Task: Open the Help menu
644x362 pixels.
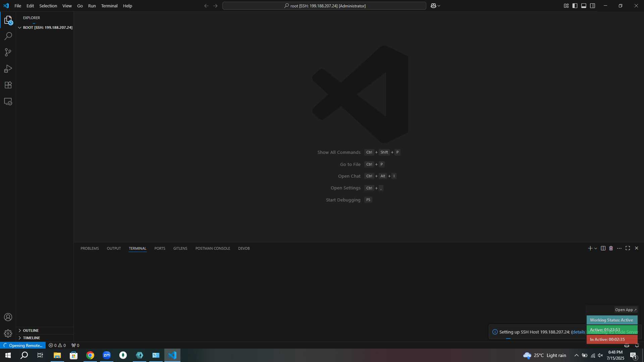Action: tap(127, 6)
